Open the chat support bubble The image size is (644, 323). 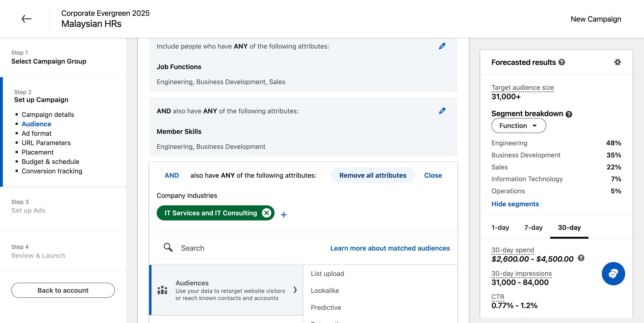(x=613, y=273)
